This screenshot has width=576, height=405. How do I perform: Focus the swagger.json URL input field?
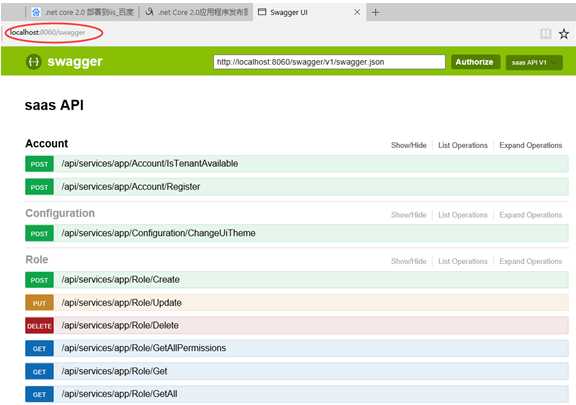(x=329, y=62)
